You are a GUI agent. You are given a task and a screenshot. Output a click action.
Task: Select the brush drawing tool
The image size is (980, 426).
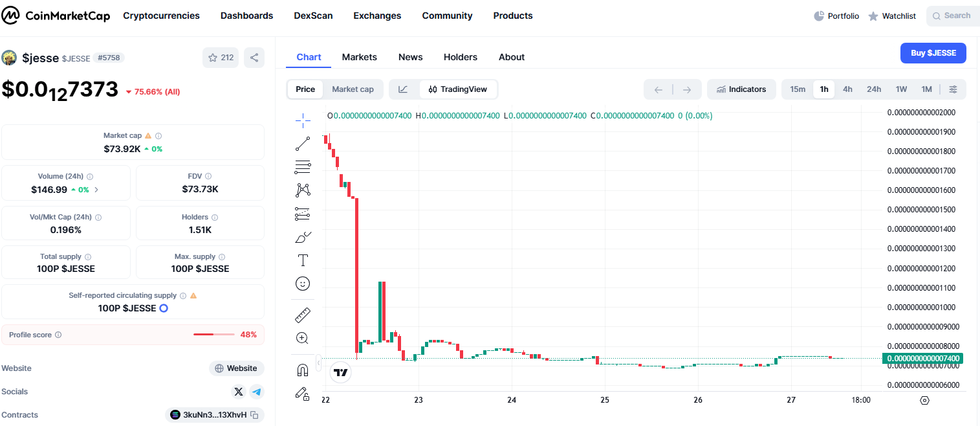pyautogui.click(x=303, y=237)
